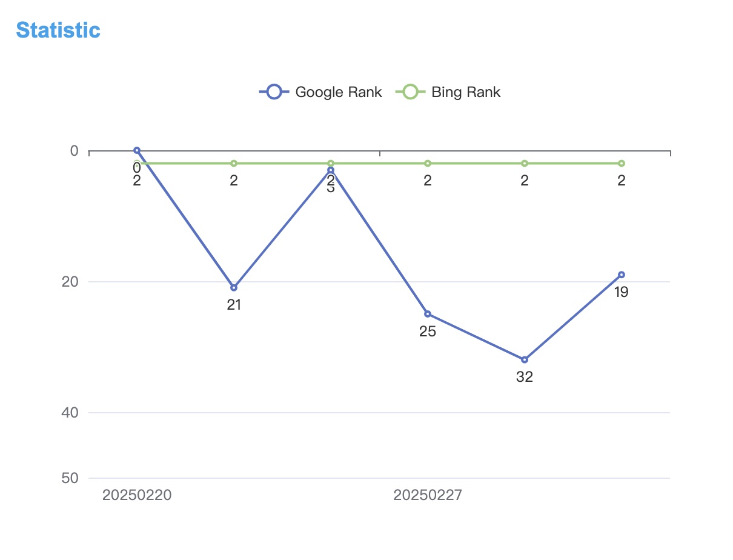Select the Google Rank data point at 21
The height and width of the screenshot is (560, 733).
coord(234,287)
